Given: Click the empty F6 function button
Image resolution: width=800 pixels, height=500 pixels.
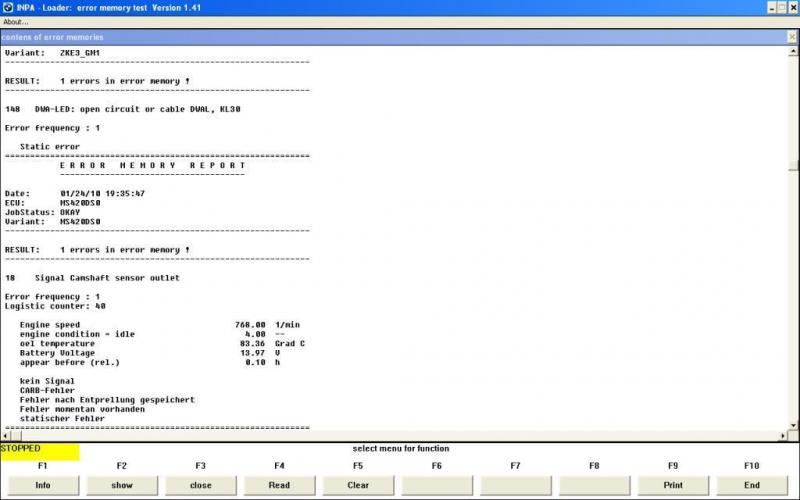Looking at the screenshot, I should click(x=437, y=485).
